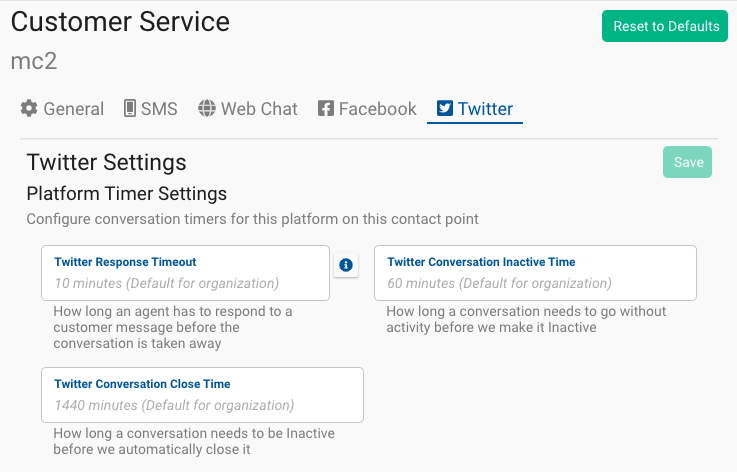
Task: Switch to the General tab
Action: coord(62,109)
